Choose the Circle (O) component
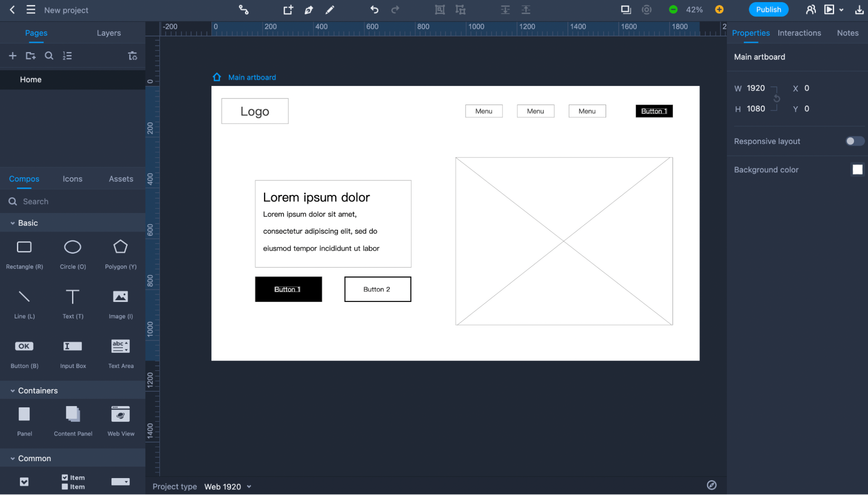Screen dimensions: 868x495 (73, 255)
